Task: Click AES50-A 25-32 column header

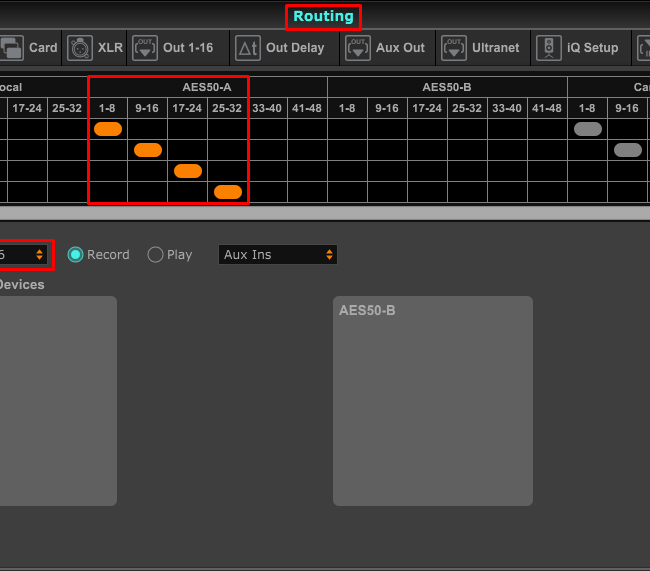Action: click(227, 108)
